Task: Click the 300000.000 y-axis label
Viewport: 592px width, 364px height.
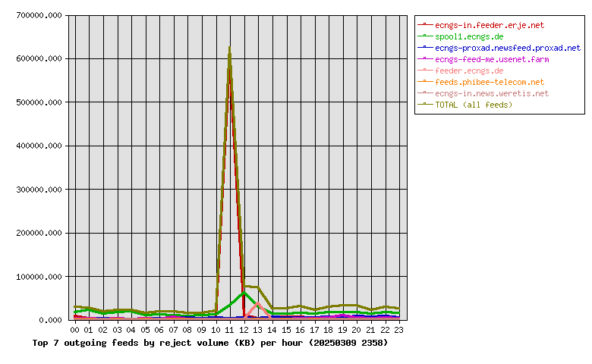Action: [39, 190]
